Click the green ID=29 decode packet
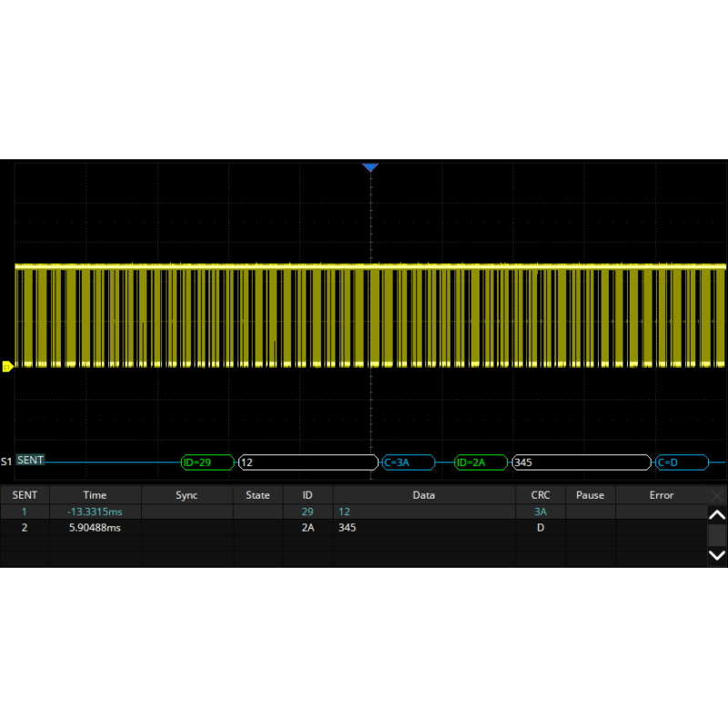The width and height of the screenshot is (728, 728). (x=207, y=462)
